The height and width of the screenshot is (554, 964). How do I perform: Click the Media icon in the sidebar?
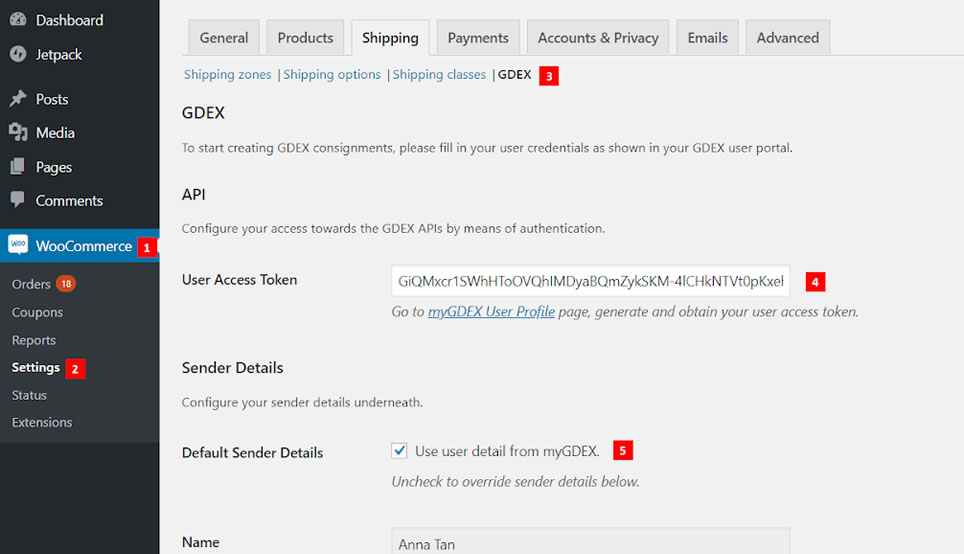click(18, 132)
